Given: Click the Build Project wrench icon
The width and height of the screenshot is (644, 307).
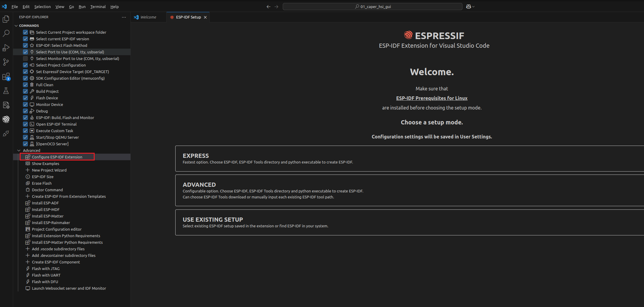Looking at the screenshot, I should [x=32, y=91].
